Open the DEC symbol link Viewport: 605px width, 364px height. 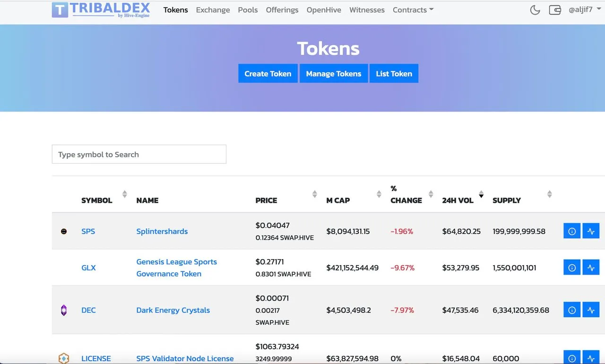pos(88,310)
